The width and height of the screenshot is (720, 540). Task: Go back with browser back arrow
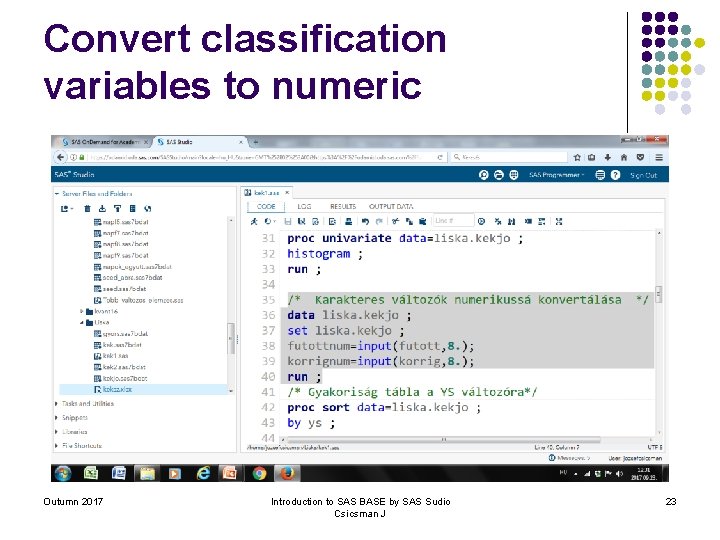click(x=61, y=157)
